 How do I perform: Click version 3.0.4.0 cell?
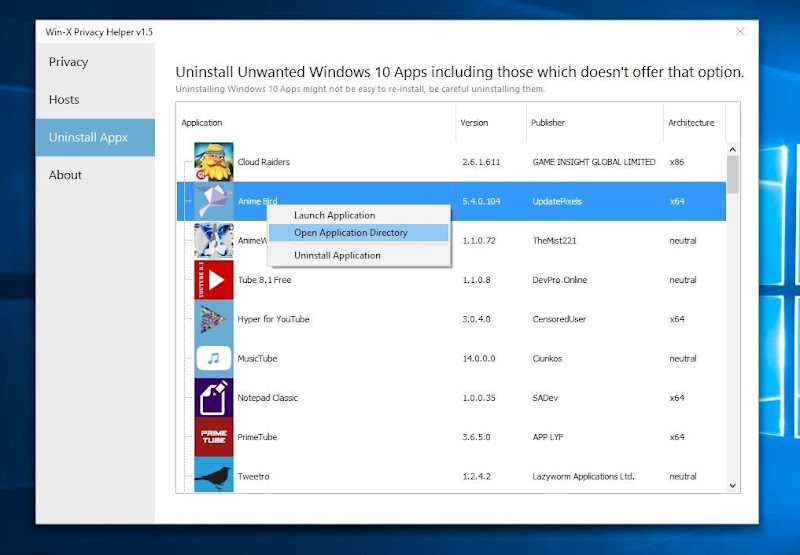point(476,319)
